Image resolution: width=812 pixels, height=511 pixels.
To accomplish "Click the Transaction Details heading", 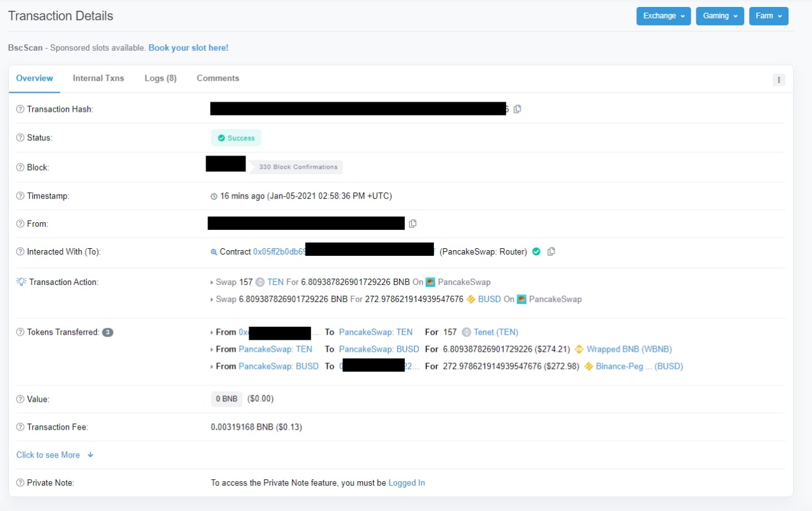I will click(x=61, y=16).
